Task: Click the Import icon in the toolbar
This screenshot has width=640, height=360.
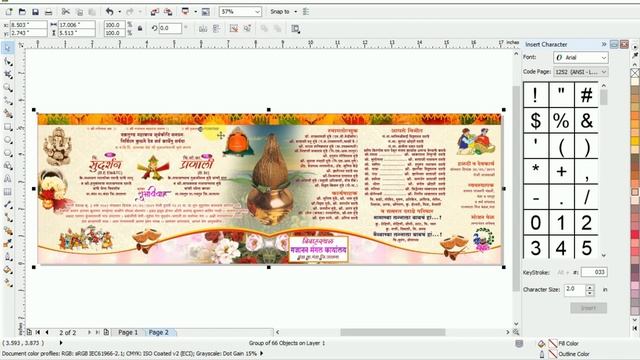Action: click(154, 12)
